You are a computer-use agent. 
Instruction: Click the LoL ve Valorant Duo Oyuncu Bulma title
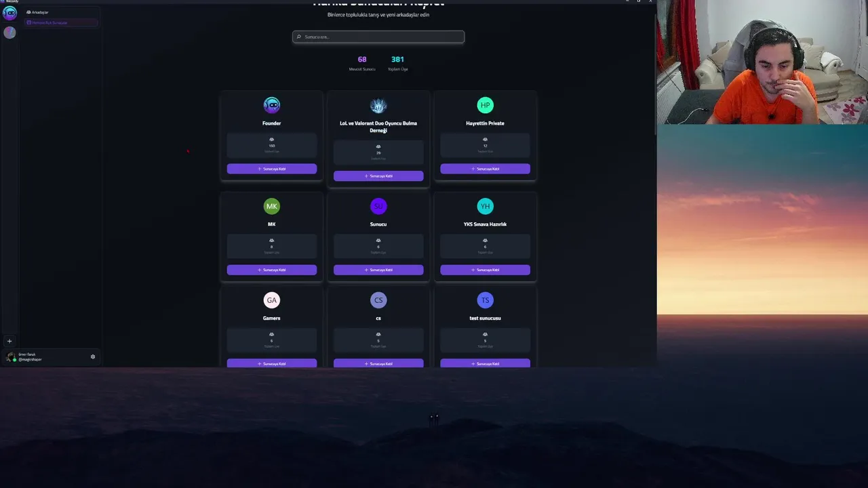click(x=378, y=127)
